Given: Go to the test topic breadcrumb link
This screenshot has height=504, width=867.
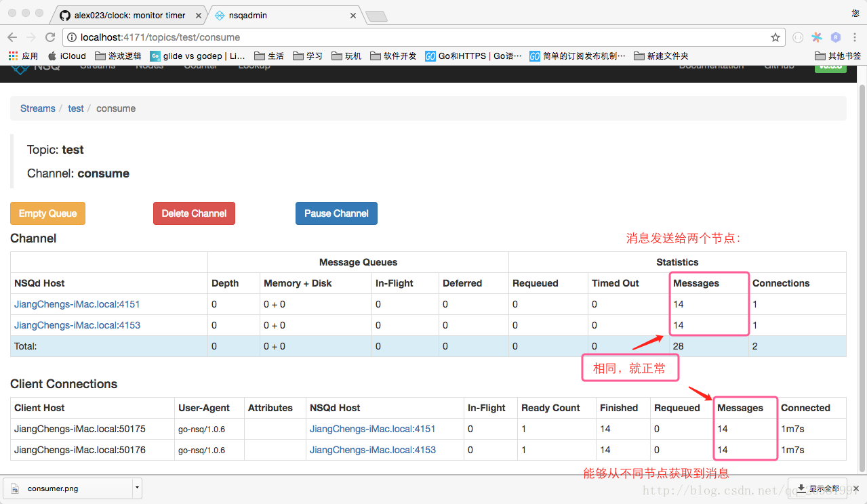Looking at the screenshot, I should click(x=76, y=108).
